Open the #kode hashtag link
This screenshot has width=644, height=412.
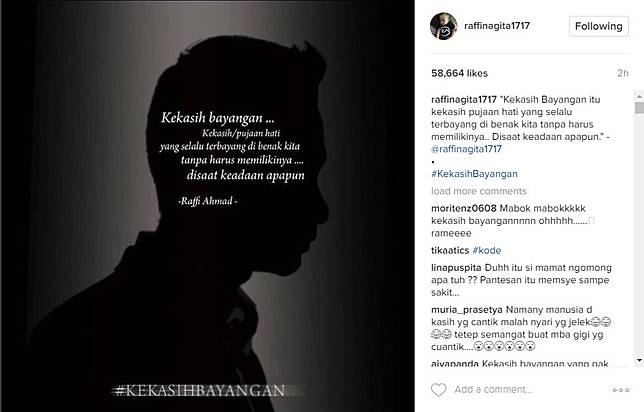click(487, 250)
